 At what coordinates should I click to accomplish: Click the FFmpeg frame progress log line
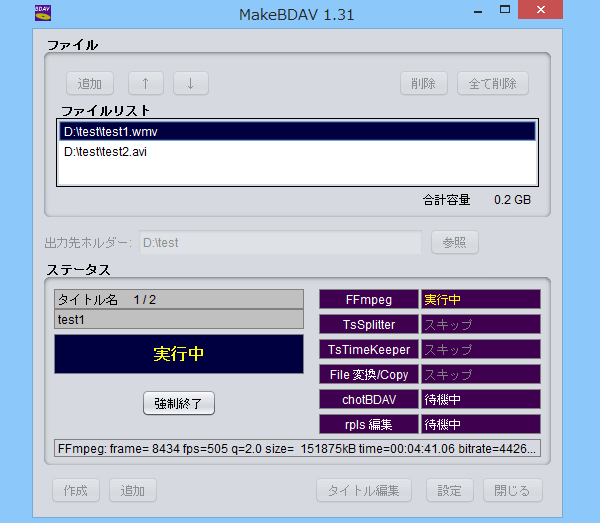click(297, 448)
